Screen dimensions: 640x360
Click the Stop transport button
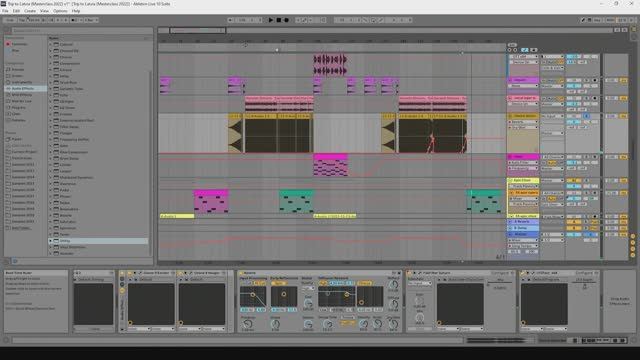point(279,20)
